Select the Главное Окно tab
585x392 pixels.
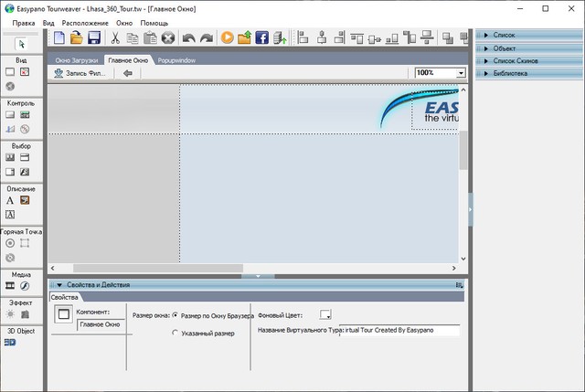(x=128, y=60)
